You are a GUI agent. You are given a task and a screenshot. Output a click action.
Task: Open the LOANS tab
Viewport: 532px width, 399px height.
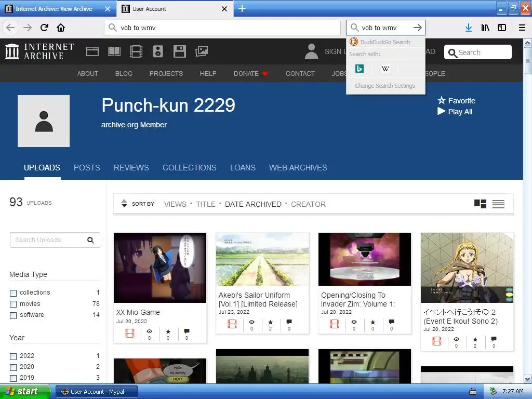point(243,168)
